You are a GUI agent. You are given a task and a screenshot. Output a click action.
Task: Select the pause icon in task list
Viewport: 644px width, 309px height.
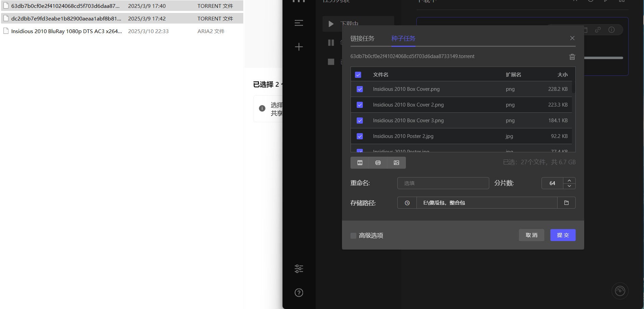pos(331,43)
